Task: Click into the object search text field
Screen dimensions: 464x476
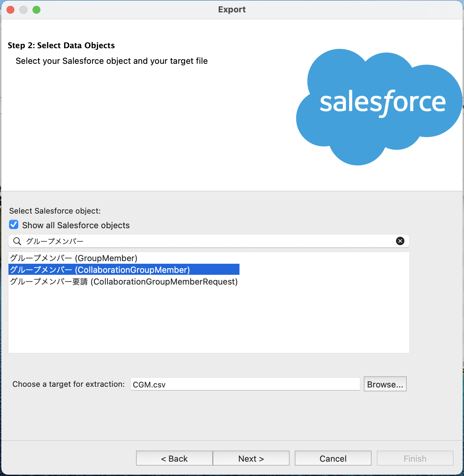Action: (x=209, y=241)
